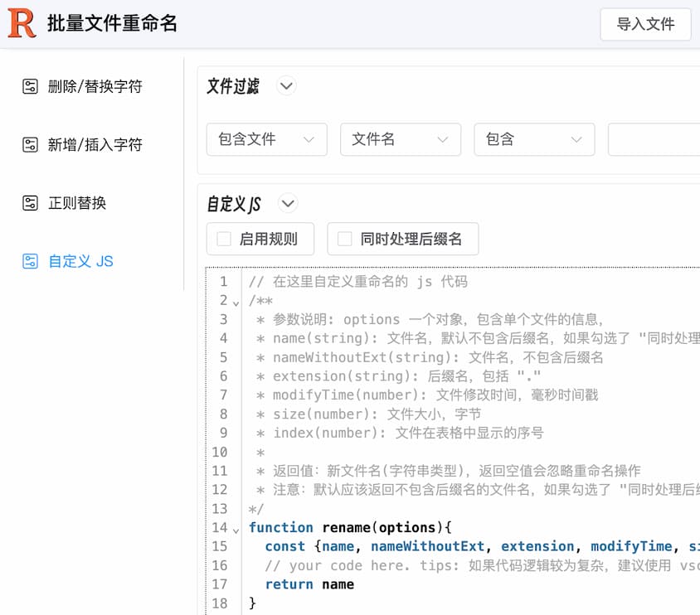Click the icon beside 删除/替换字符
The width and height of the screenshot is (700, 615).
[30, 86]
